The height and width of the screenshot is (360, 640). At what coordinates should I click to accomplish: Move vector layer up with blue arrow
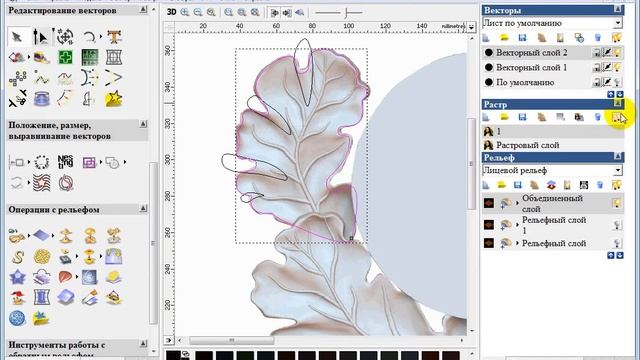pyautogui.click(x=611, y=94)
